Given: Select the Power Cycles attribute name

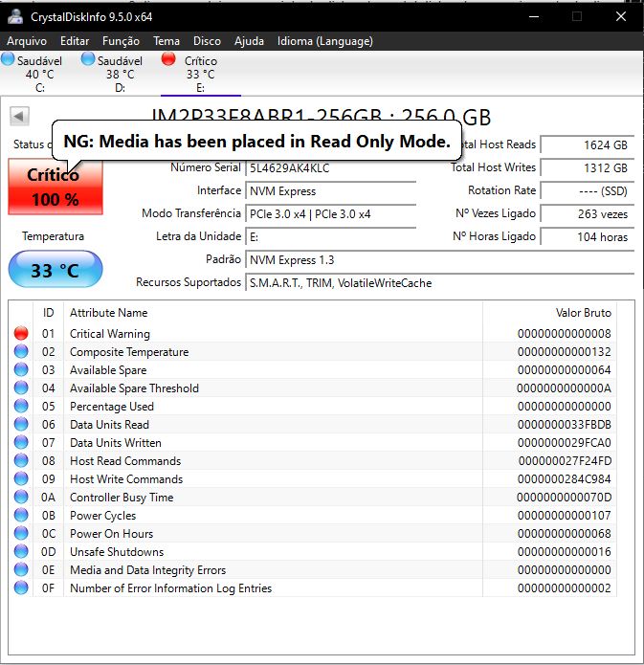Looking at the screenshot, I should click(x=102, y=516).
